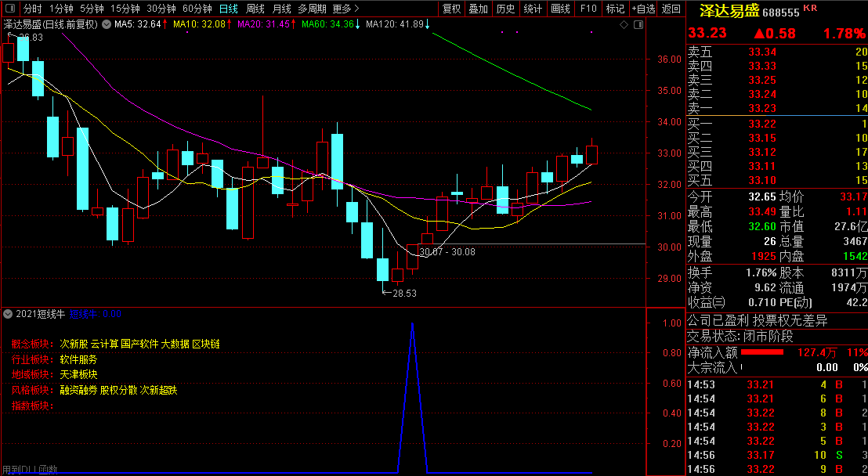This screenshot has height=476, width=868.
Task: Click the 今开 value 32.65
Action: pos(762,197)
